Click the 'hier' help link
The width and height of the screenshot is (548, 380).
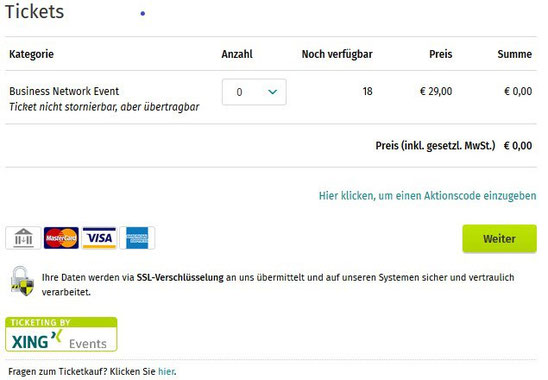click(x=166, y=371)
